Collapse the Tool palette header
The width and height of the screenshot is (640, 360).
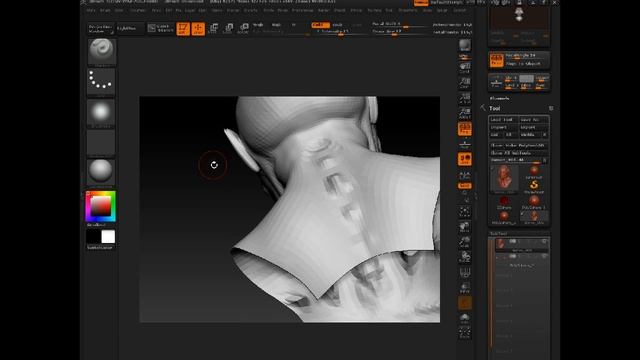495,108
